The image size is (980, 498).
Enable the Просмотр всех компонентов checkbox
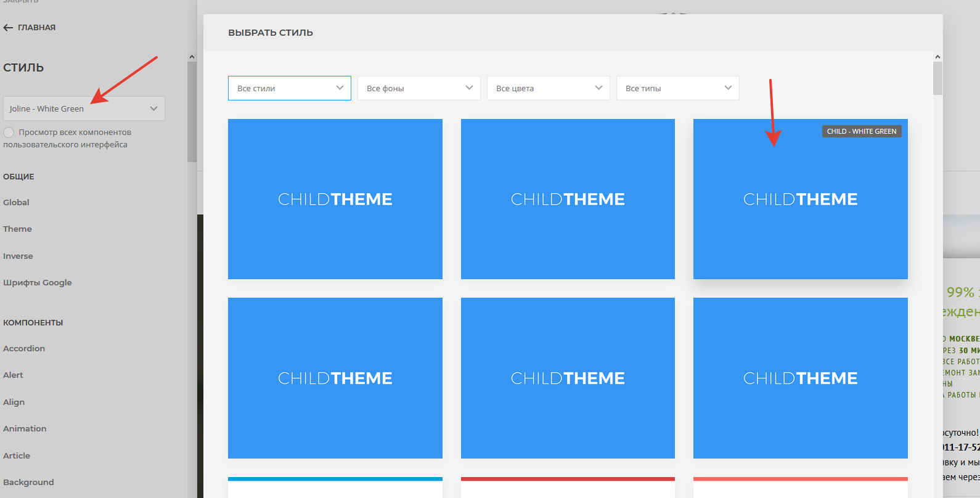point(9,133)
